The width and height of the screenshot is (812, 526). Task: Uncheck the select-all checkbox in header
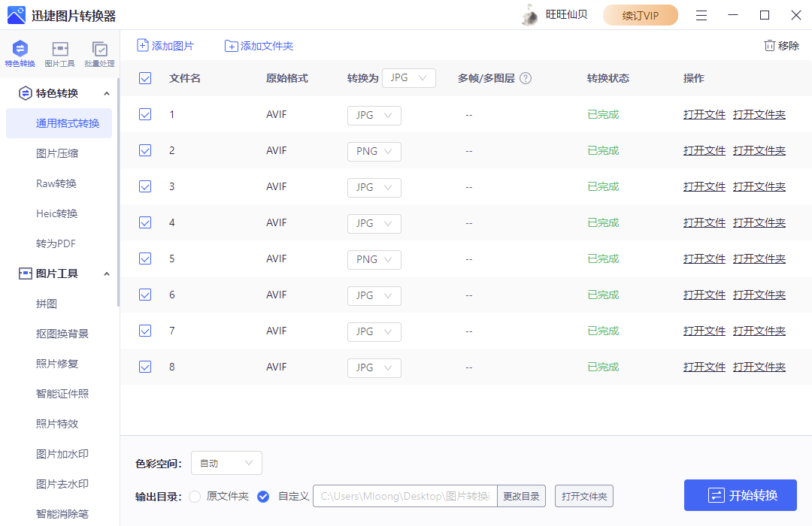click(x=144, y=78)
